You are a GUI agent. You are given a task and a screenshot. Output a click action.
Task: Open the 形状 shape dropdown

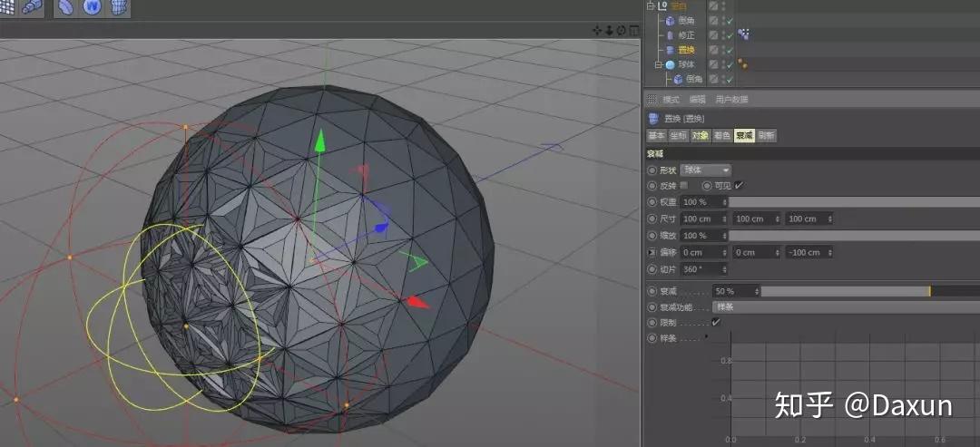point(706,170)
